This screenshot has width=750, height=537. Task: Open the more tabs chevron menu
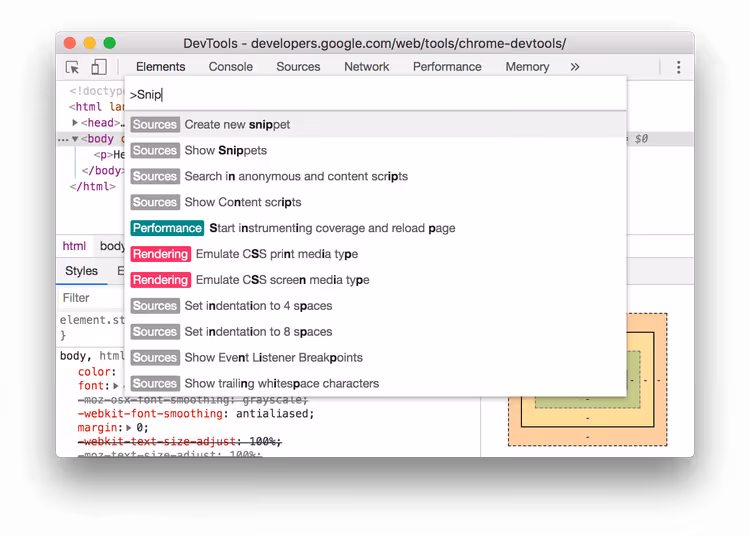pyautogui.click(x=574, y=67)
